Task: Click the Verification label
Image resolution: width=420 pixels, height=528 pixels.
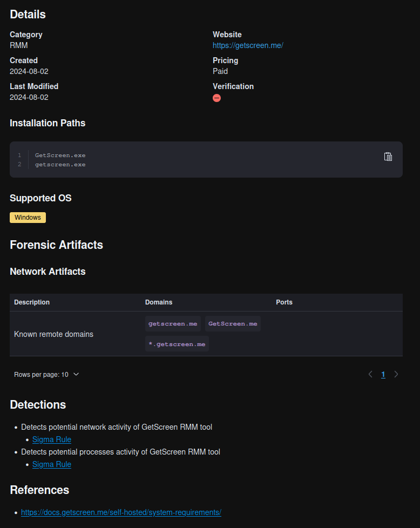Action: click(x=233, y=86)
